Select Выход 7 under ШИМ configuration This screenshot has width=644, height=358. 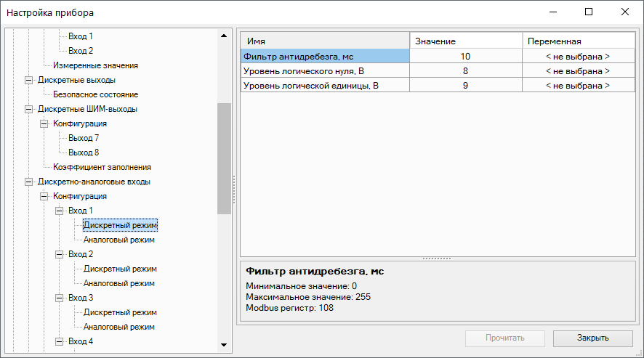[84, 138]
